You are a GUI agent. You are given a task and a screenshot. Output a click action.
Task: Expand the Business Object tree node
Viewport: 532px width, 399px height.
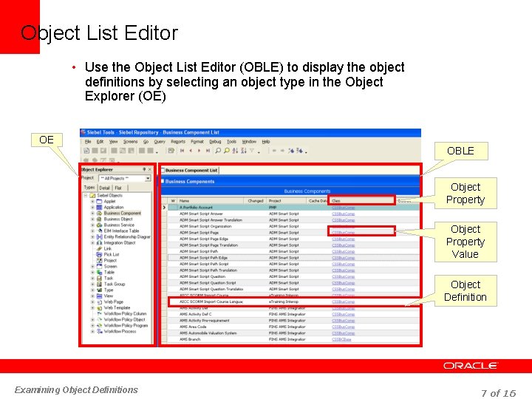coord(92,219)
